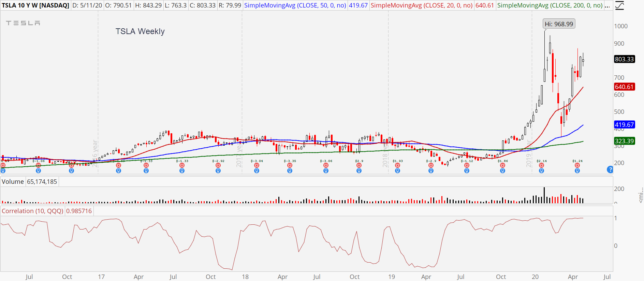
Task: Click the Hi: 968.99 price bubble
Action: 559,24
